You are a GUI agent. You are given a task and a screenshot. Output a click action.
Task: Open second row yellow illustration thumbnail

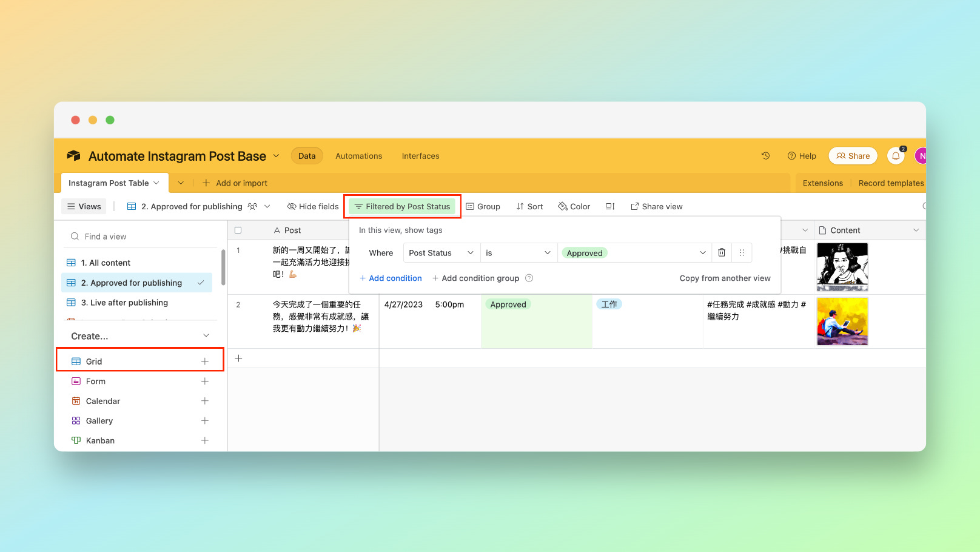click(x=842, y=321)
